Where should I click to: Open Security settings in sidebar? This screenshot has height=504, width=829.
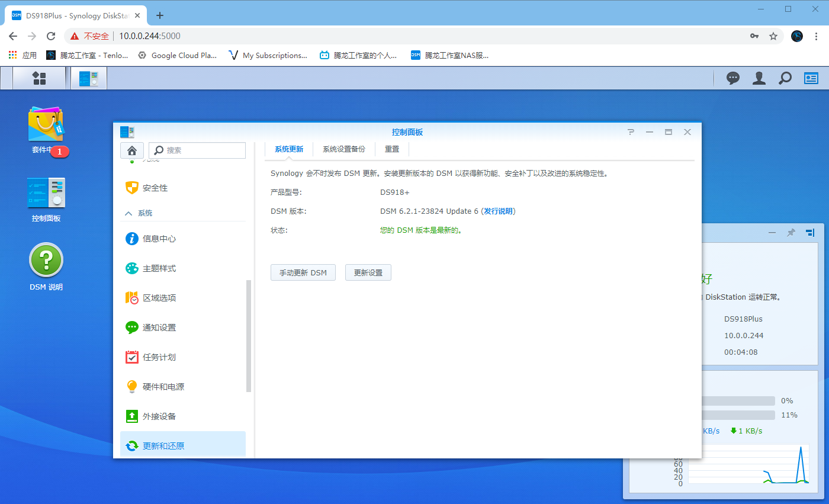(x=183, y=188)
